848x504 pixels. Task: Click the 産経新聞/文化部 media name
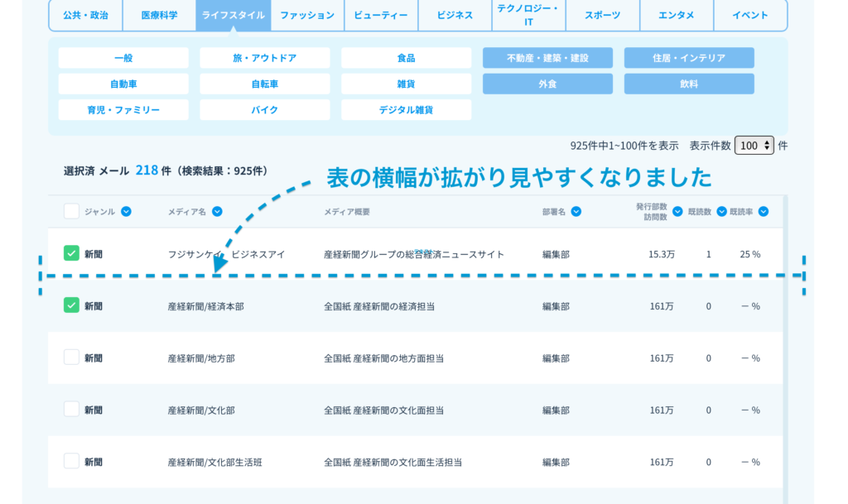click(x=201, y=410)
